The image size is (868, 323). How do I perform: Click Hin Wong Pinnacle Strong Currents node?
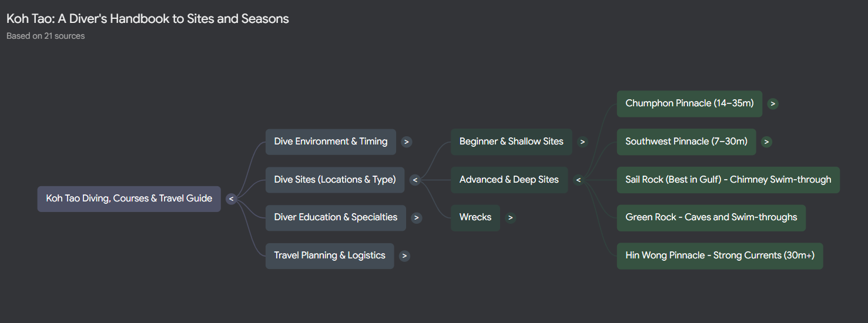[719, 255]
